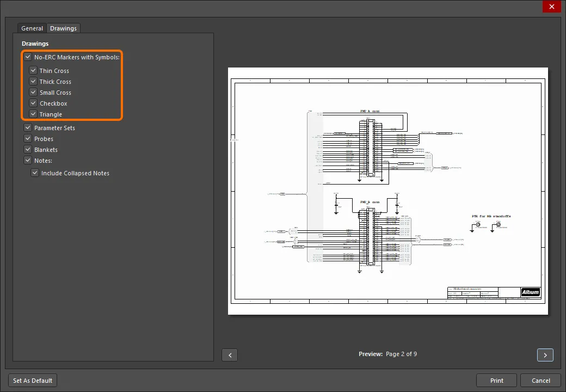Toggle the Checkbox symbol option

click(33, 103)
